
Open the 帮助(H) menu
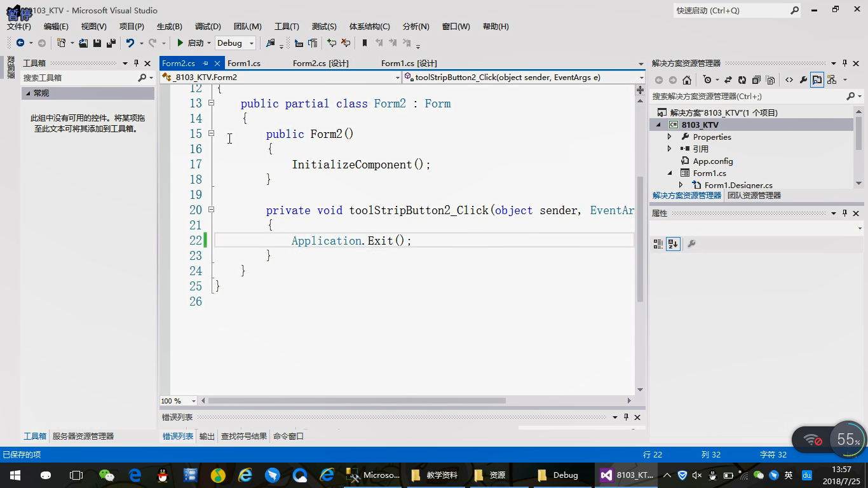coord(496,26)
